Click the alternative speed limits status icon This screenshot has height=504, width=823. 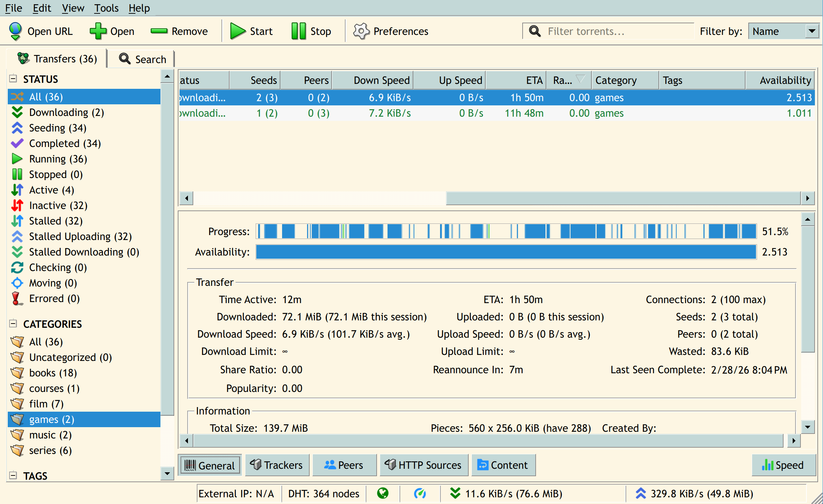(x=420, y=493)
